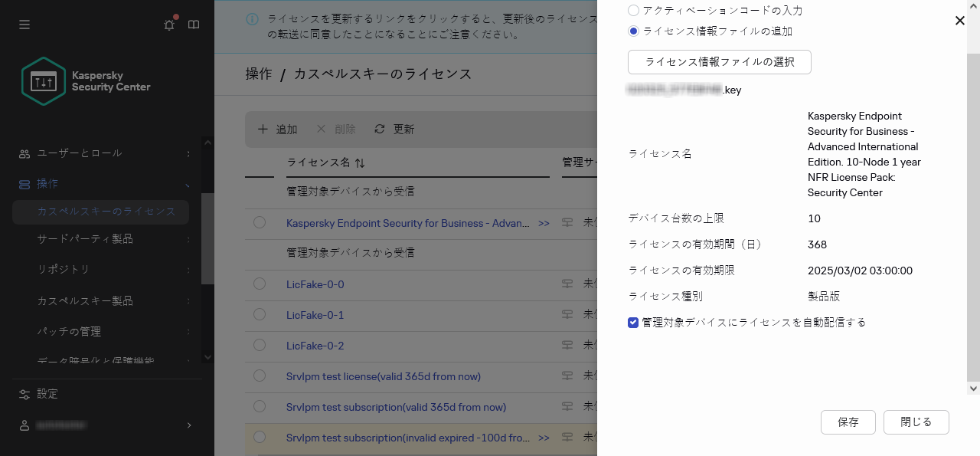Image resolution: width=980 pixels, height=456 pixels.
Task: Select the ユーザーとロール people icon
Action: click(24, 153)
